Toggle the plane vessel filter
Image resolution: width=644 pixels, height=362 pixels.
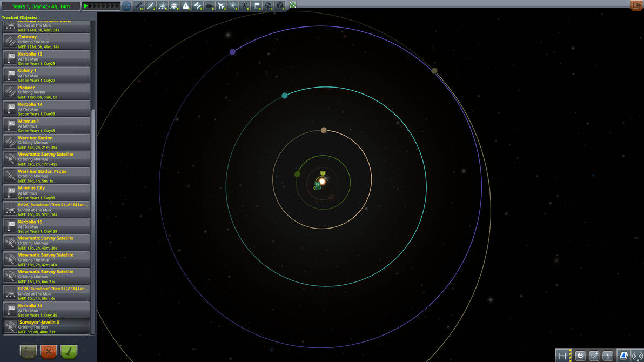pos(222,6)
